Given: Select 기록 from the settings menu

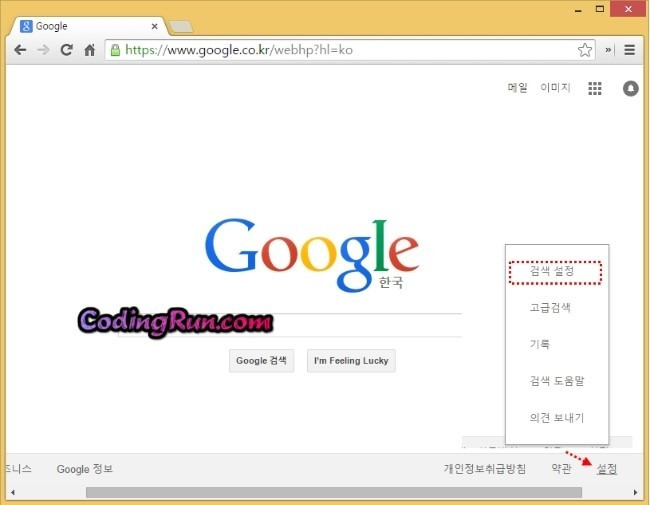Looking at the screenshot, I should click(x=539, y=344).
